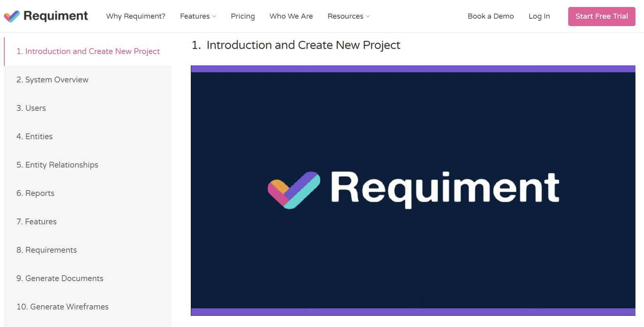644x327 pixels.
Task: Play the Requiment introduction video
Action: (x=413, y=190)
